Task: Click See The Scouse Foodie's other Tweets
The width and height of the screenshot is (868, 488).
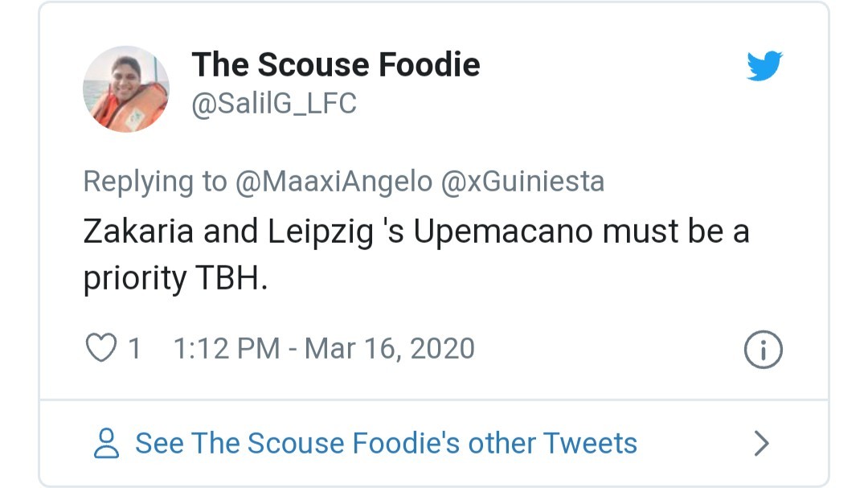Action: 385,442
